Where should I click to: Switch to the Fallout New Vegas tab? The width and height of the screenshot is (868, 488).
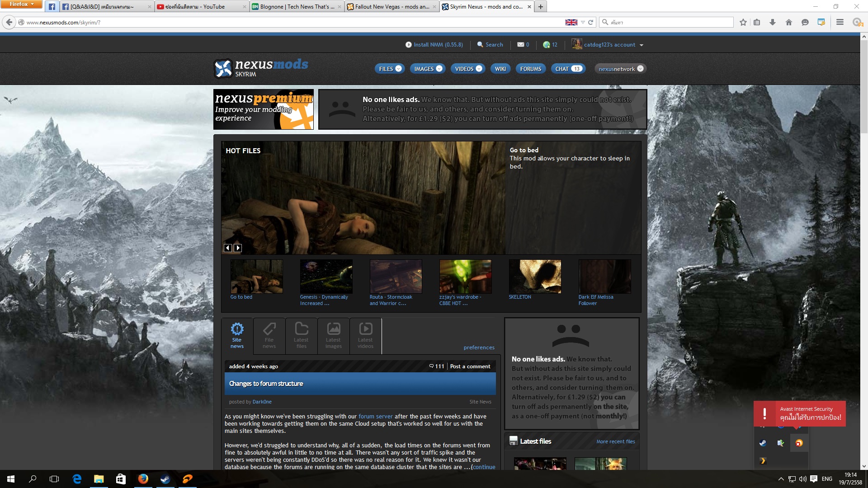[391, 7]
